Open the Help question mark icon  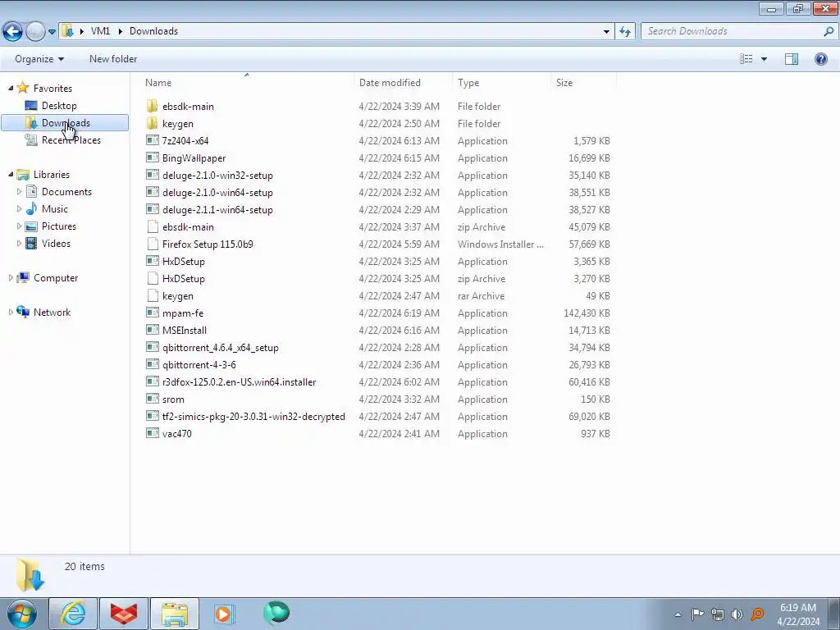[820, 59]
